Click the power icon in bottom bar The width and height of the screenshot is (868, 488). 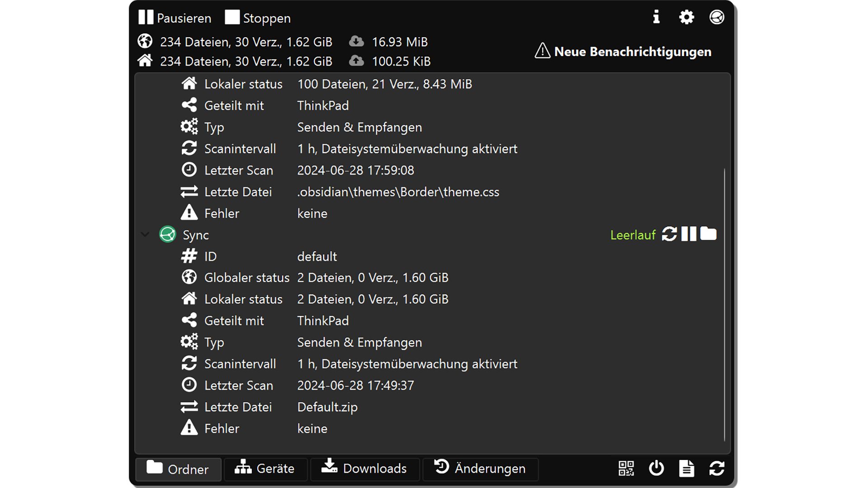[656, 468]
